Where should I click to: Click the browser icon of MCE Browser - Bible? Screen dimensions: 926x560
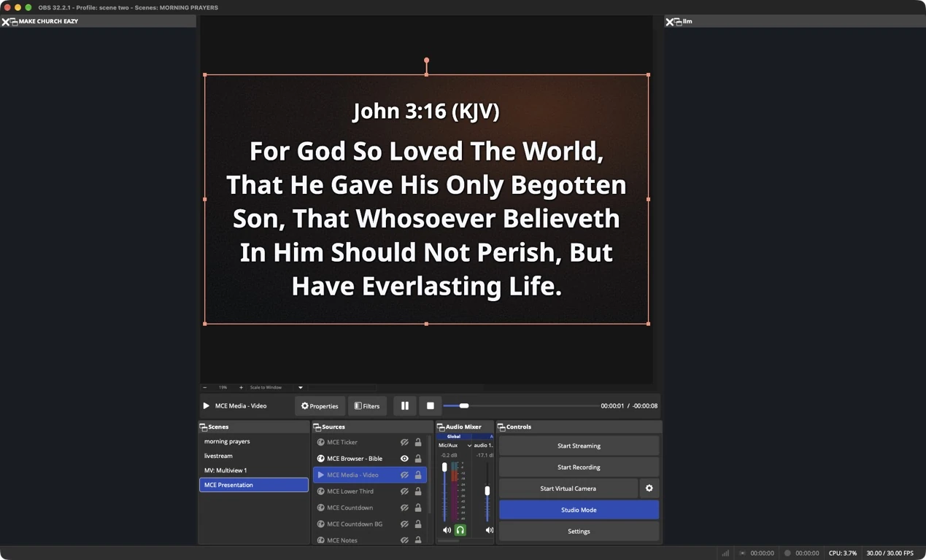[x=320, y=459]
